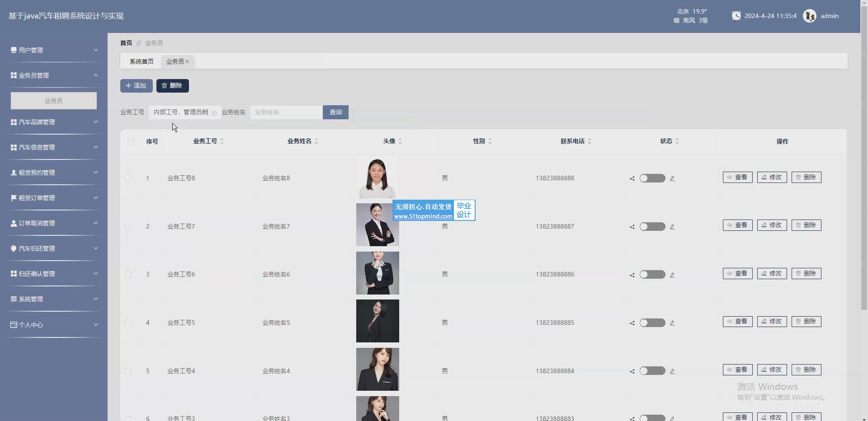Screen dimensions: 868x421
Task: Click the 租赁预约管理 person icon
Action: point(14,173)
